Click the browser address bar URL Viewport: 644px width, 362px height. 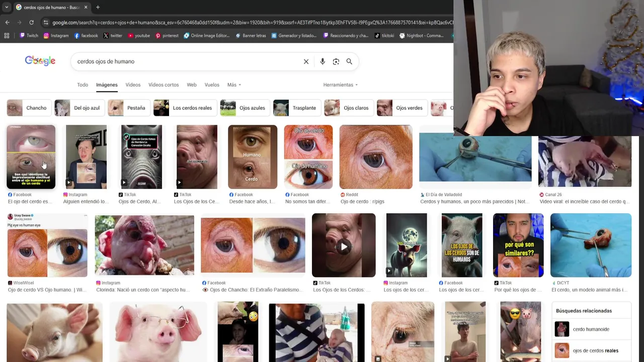[x=252, y=22]
